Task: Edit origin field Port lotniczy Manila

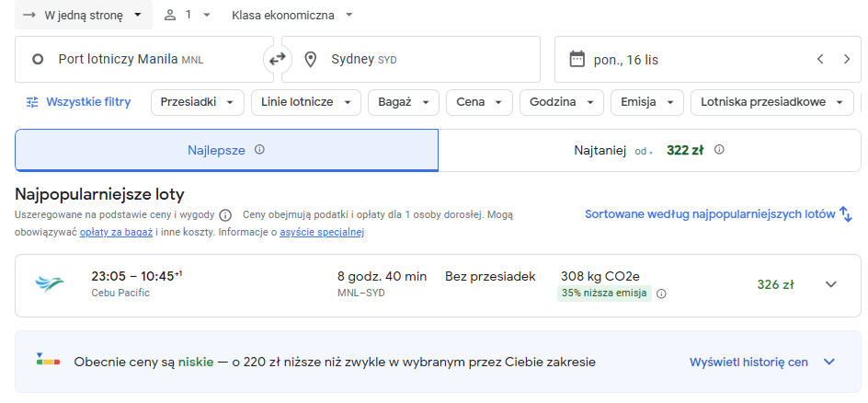Action: [144, 59]
